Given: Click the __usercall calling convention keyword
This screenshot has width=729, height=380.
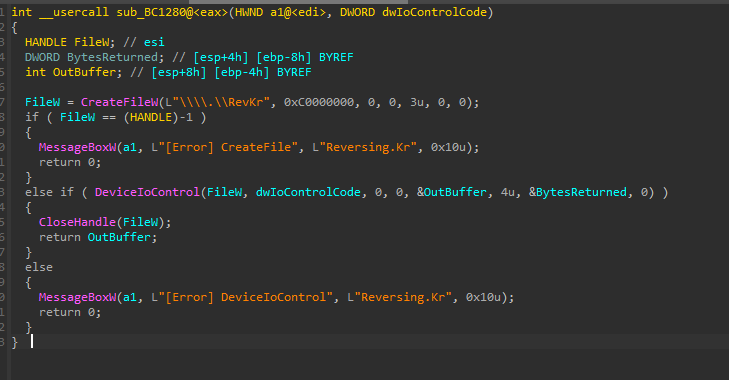Looking at the screenshot, I should click(x=74, y=12).
